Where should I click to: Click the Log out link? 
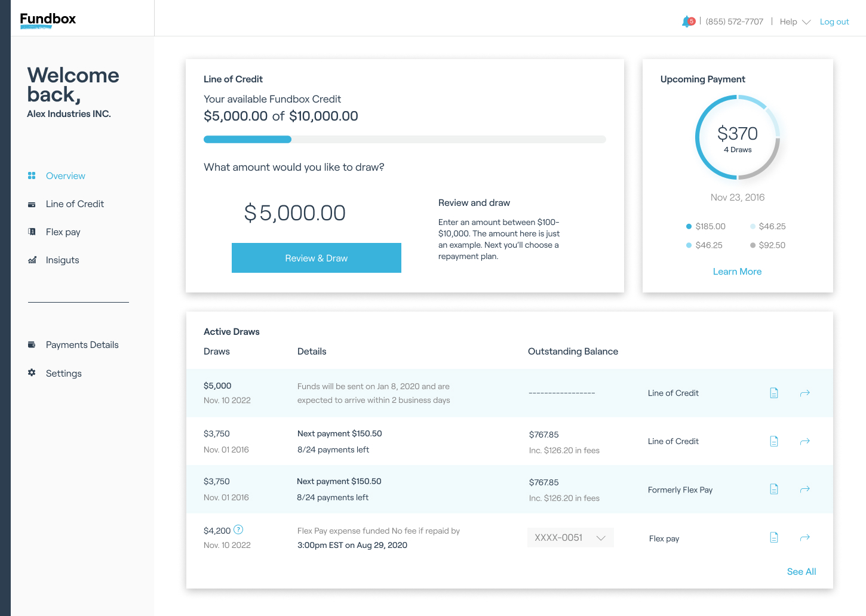pyautogui.click(x=834, y=21)
